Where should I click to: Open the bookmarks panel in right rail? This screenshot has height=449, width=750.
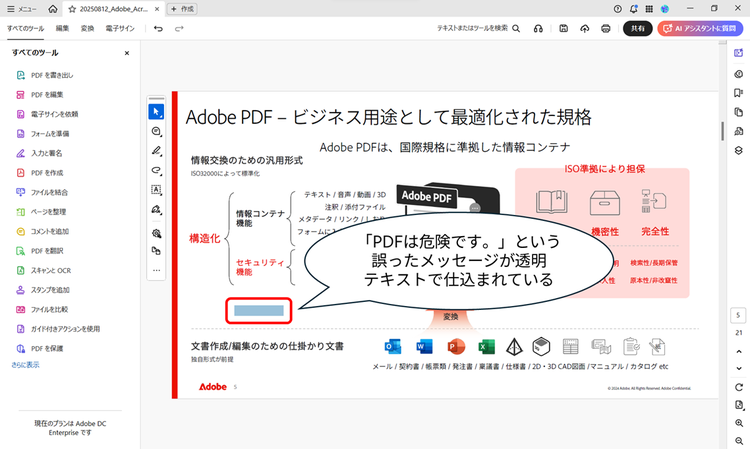pos(739,93)
